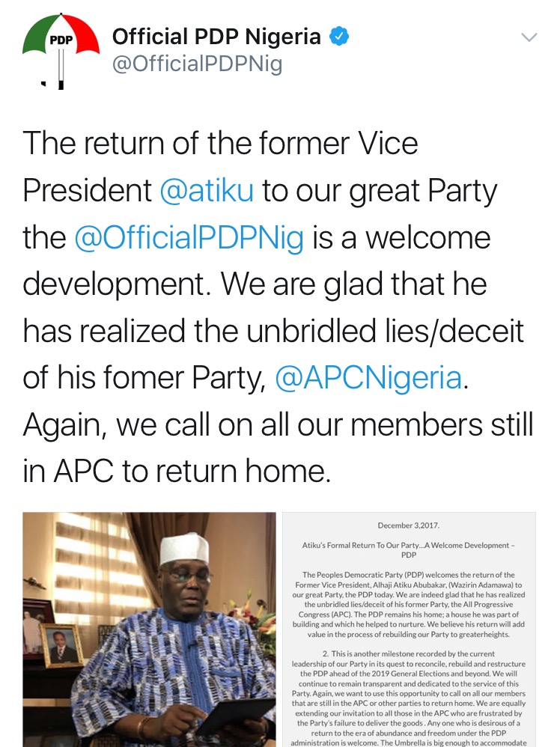Screen dimensions: 560x747
Task: Click the framed portrait in the photo
Action: (62, 645)
